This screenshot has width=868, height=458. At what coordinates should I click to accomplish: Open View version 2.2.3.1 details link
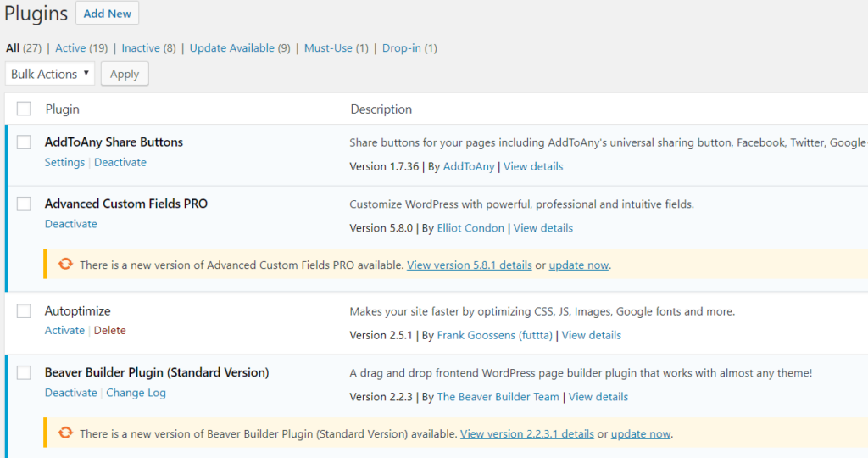click(527, 434)
